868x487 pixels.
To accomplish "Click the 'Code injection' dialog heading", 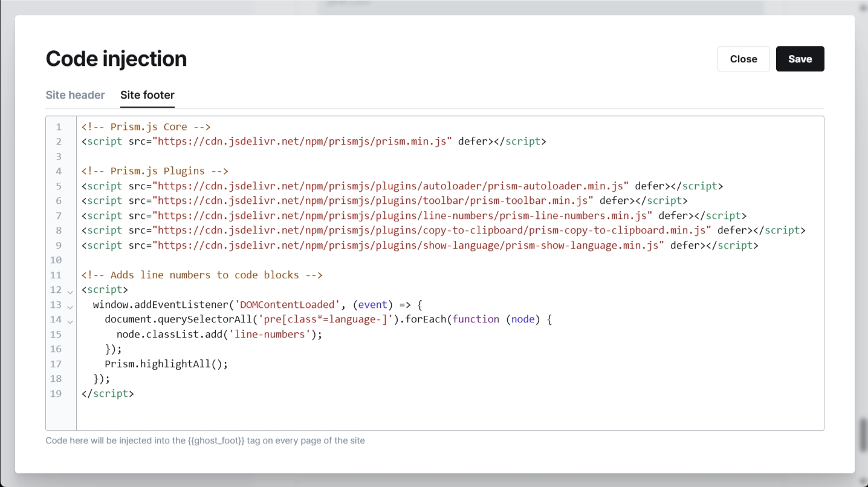I will point(116,59).
